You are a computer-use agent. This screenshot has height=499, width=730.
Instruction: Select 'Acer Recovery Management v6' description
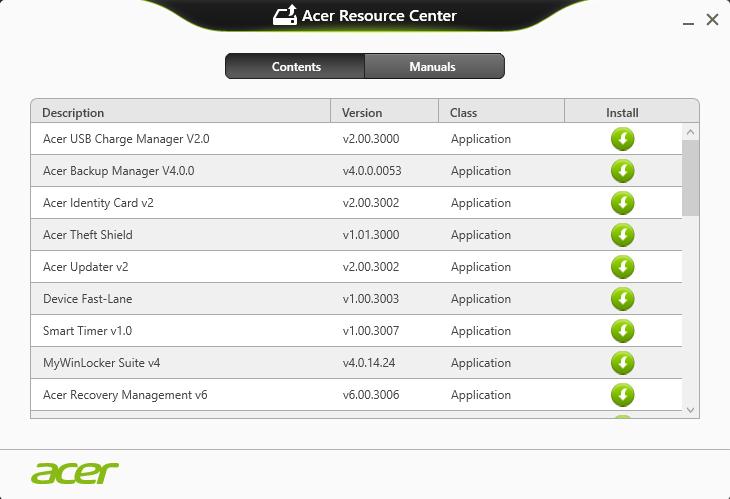pyautogui.click(x=125, y=395)
